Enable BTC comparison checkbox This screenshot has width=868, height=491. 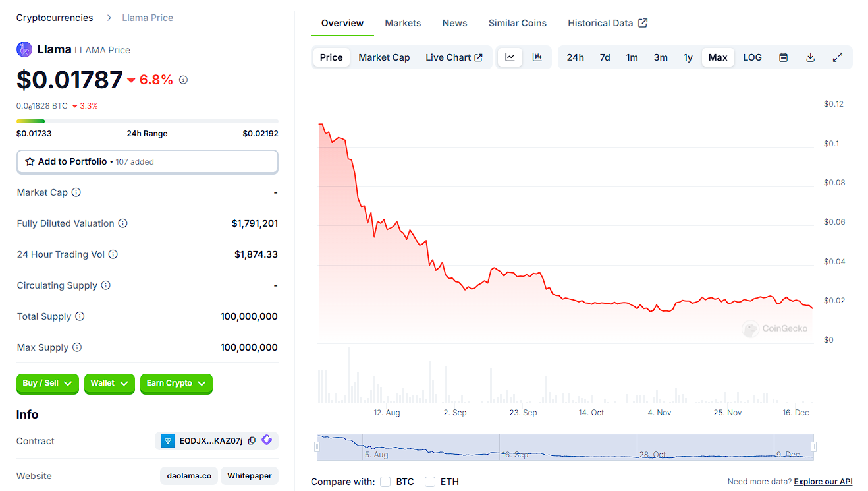pos(385,482)
